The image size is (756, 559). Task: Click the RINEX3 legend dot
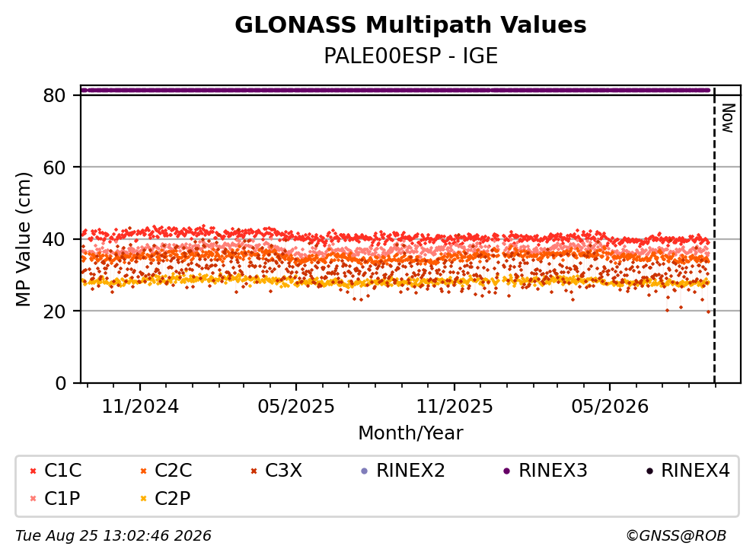(507, 471)
